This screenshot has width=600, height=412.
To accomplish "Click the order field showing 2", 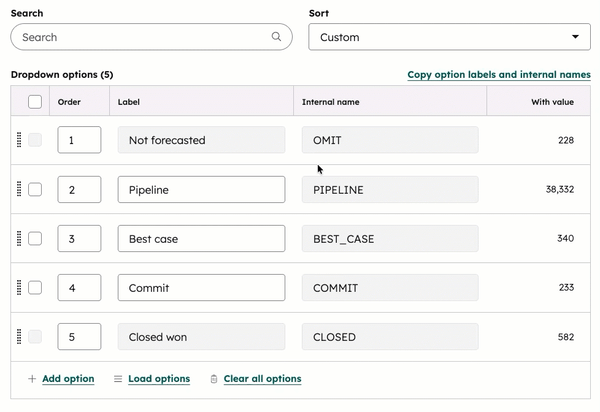I will click(79, 189).
